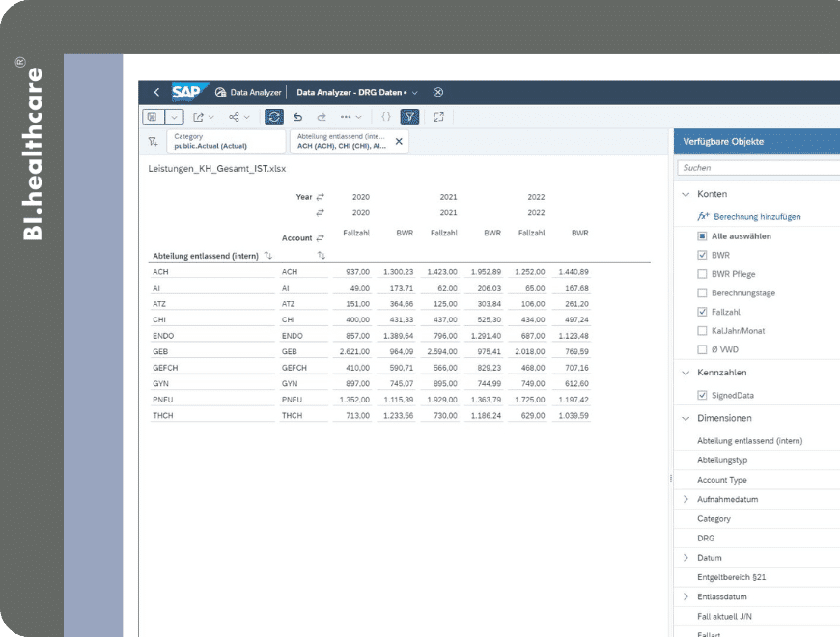This screenshot has height=637, width=840.
Task: Select Entgeltbereich §21 dimension
Action: [731, 577]
